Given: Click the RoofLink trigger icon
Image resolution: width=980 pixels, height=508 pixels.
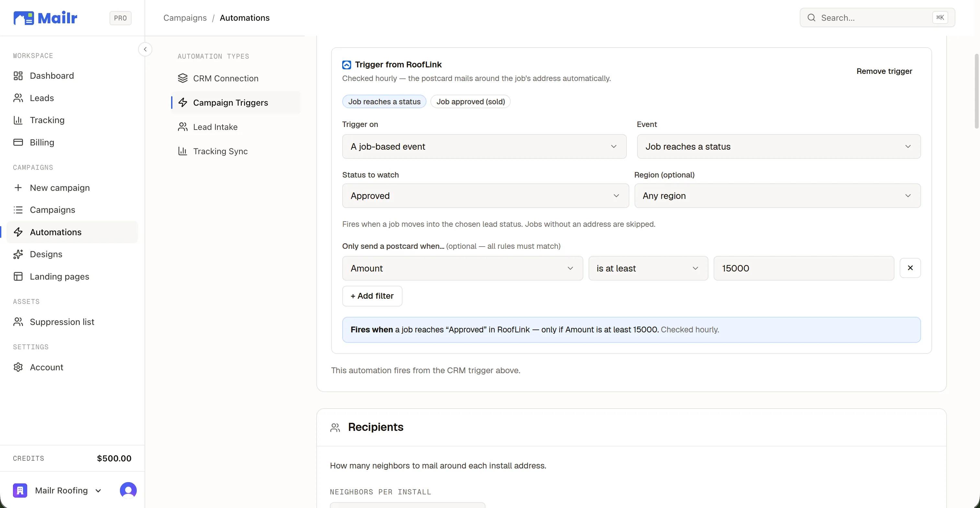Looking at the screenshot, I should pyautogui.click(x=346, y=65).
